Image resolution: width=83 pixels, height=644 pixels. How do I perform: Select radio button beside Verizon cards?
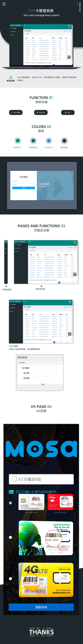(x=10, y=503)
